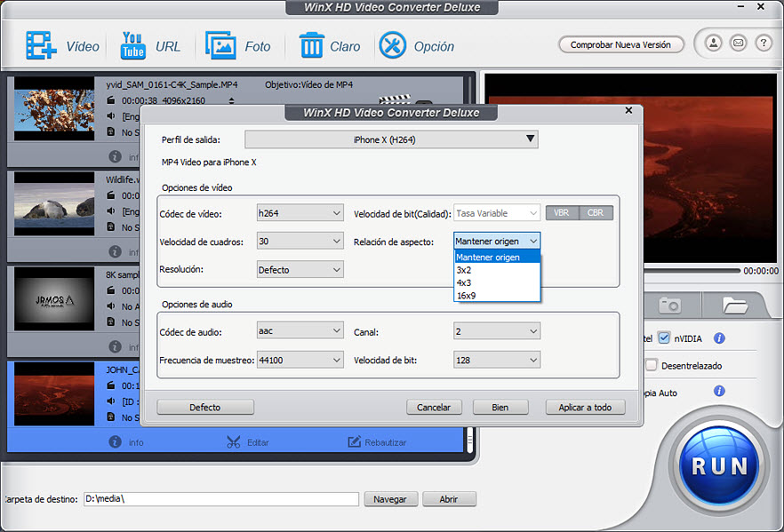Open the YouTube URL tool
The width and height of the screenshot is (784, 532).
point(132,45)
